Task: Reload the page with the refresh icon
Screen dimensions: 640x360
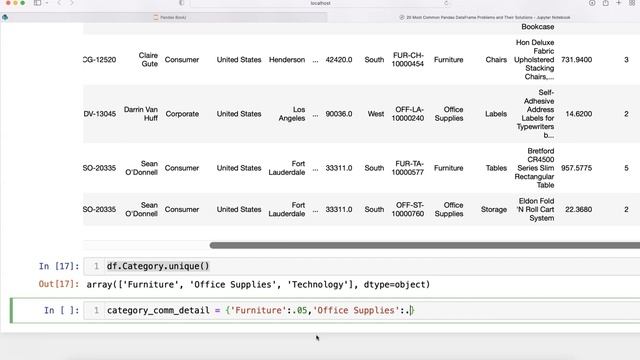Action: point(446,3)
